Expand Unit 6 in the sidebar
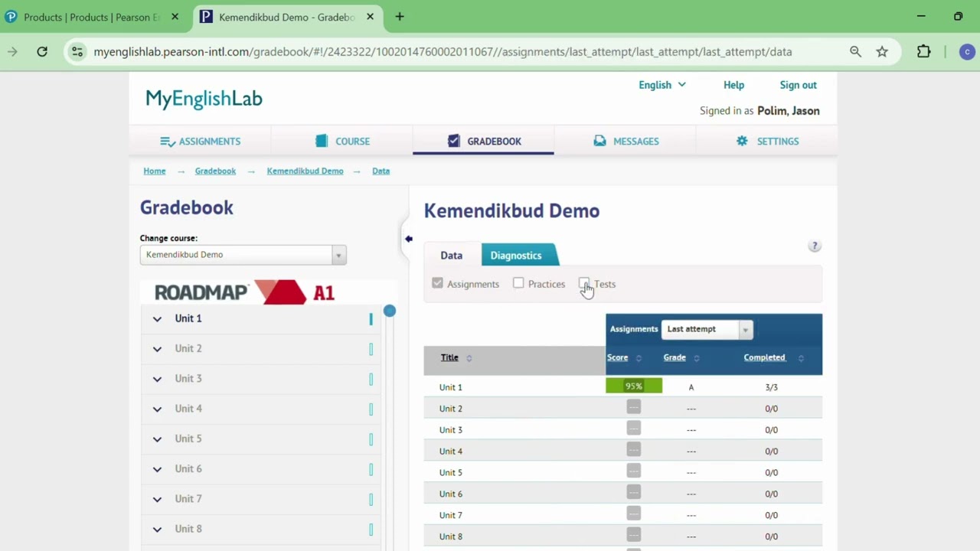 [157, 469]
